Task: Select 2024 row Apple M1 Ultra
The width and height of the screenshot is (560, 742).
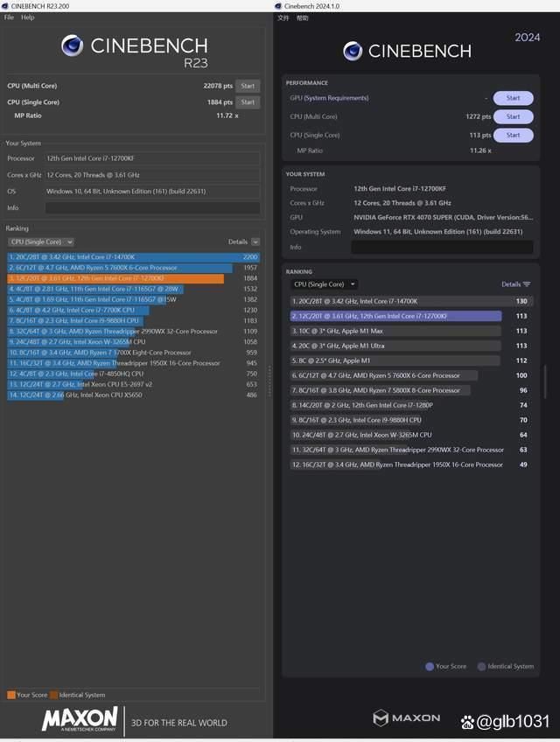Action: point(411,346)
